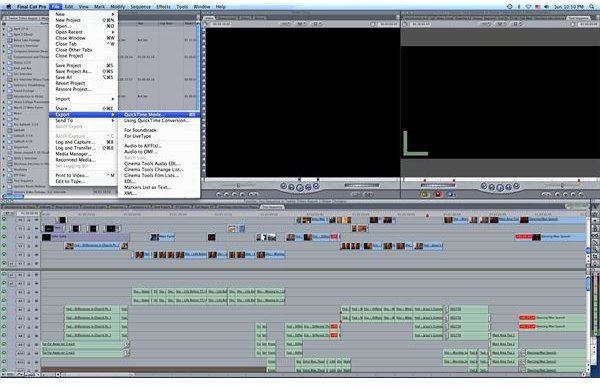
Task: Mute audio track A1
Action: 4,275
